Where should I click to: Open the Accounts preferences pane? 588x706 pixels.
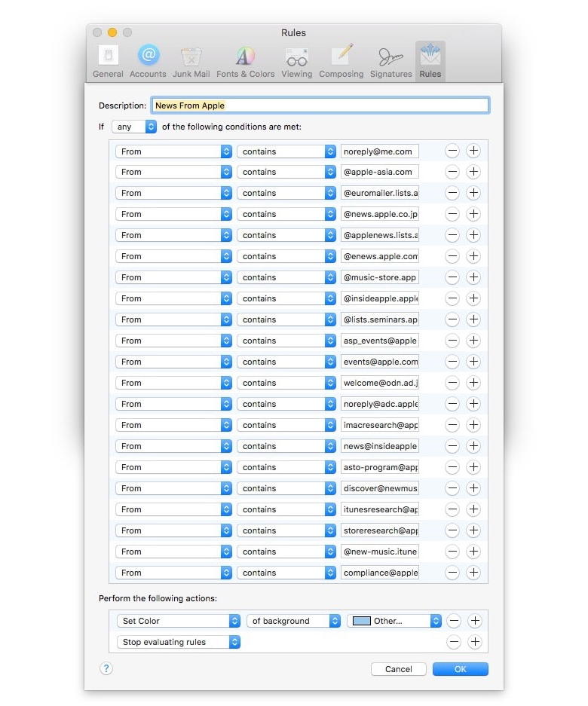[148, 61]
